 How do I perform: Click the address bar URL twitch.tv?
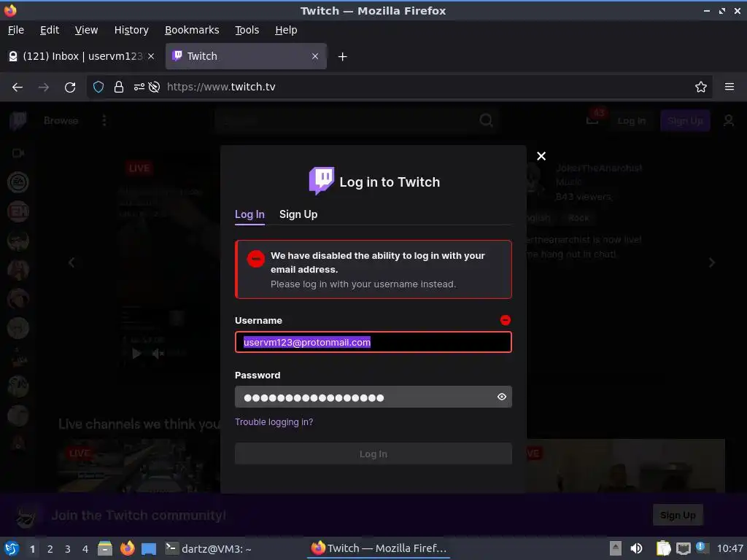tap(221, 87)
